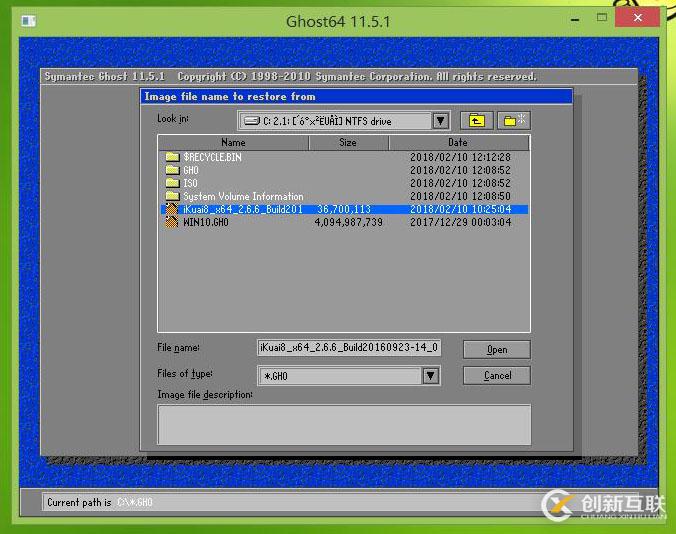Click the Ghost64 window title bar icon
This screenshot has height=534, width=676.
pos(28,21)
